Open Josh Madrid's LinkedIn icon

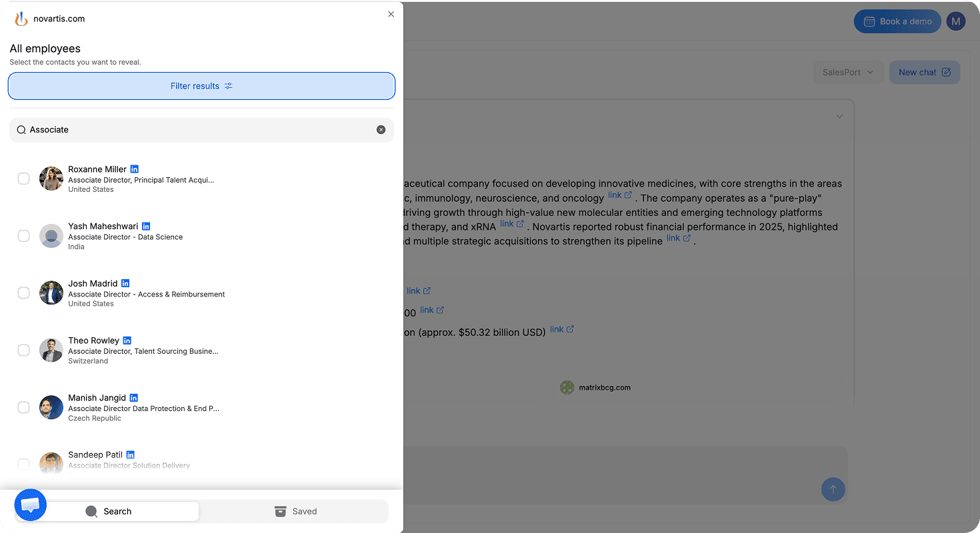pyautogui.click(x=125, y=283)
